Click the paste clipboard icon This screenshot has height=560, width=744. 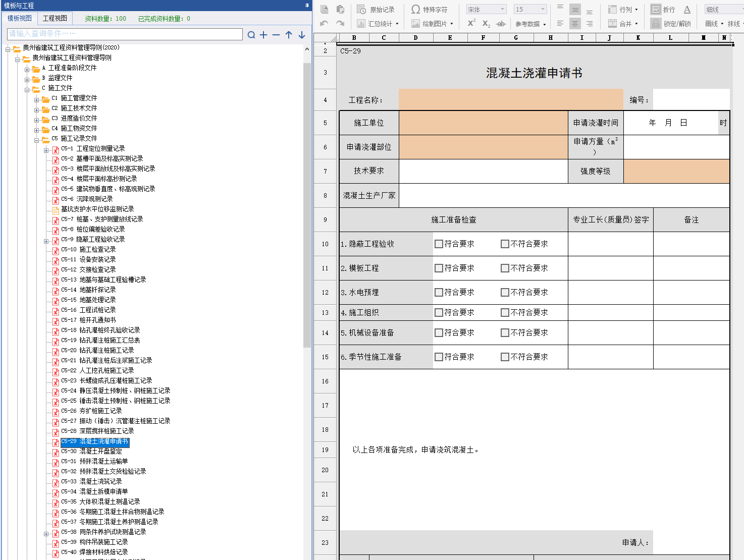pyautogui.click(x=340, y=10)
